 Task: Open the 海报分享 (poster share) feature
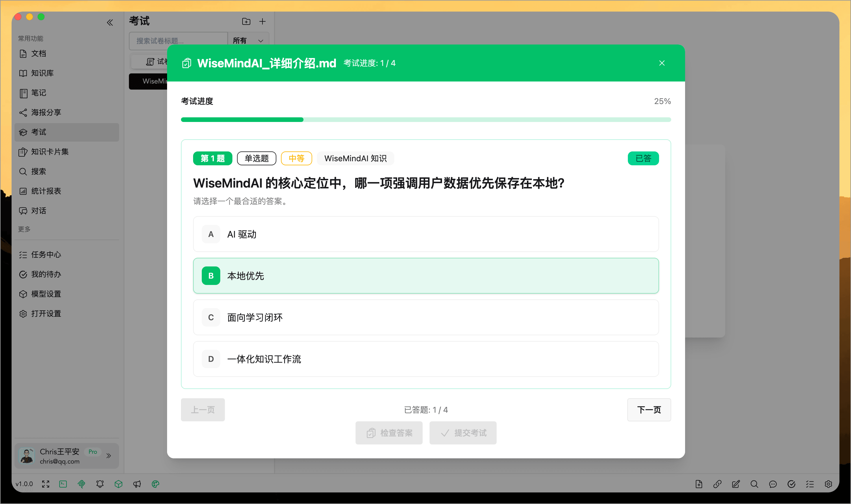pos(45,112)
